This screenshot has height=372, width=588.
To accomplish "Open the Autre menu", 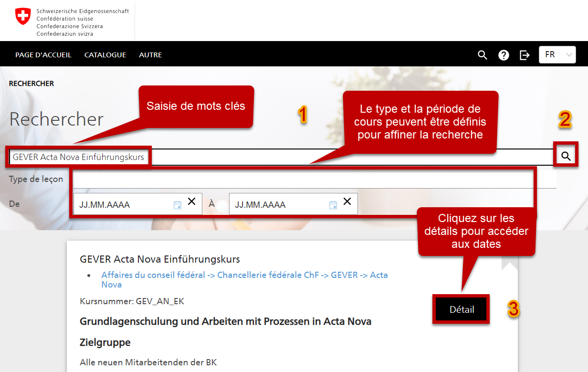I will coord(150,55).
